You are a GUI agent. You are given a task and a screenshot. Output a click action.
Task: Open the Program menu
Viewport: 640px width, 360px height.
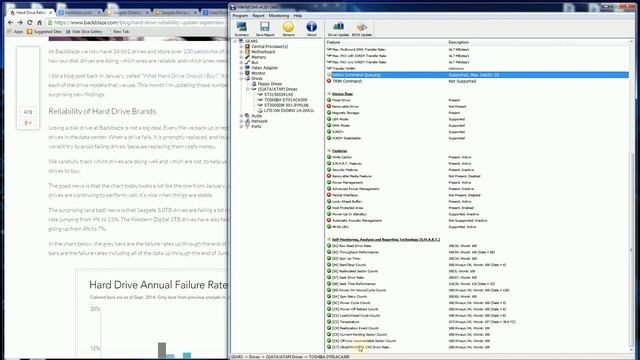coord(240,16)
